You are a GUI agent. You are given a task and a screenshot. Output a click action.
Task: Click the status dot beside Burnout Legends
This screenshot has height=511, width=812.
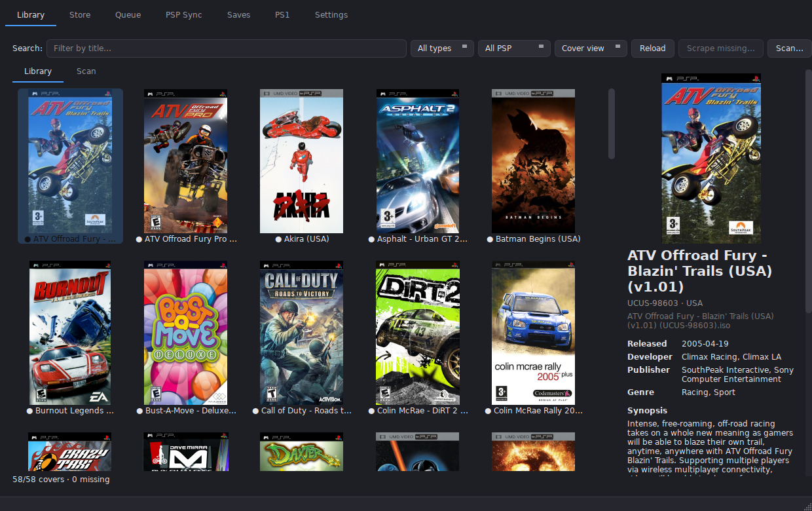pyautogui.click(x=30, y=411)
